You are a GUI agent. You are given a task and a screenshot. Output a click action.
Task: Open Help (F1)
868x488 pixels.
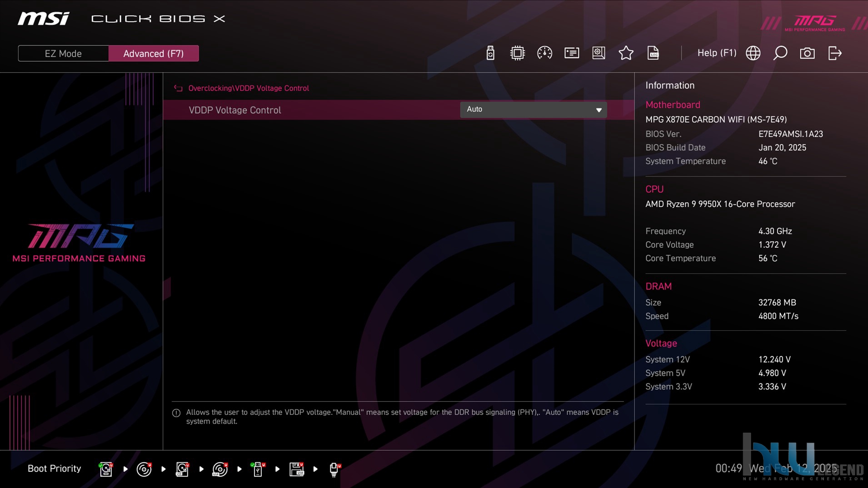(x=717, y=53)
